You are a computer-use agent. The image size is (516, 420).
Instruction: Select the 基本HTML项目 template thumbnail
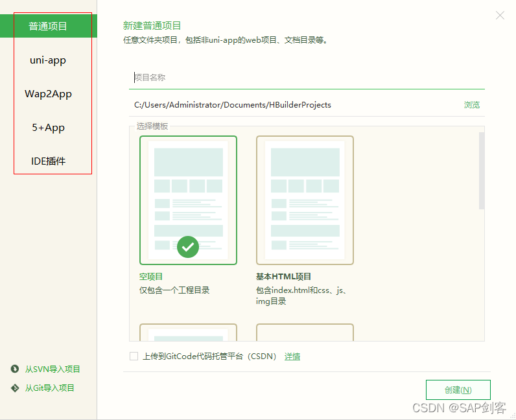pos(305,200)
